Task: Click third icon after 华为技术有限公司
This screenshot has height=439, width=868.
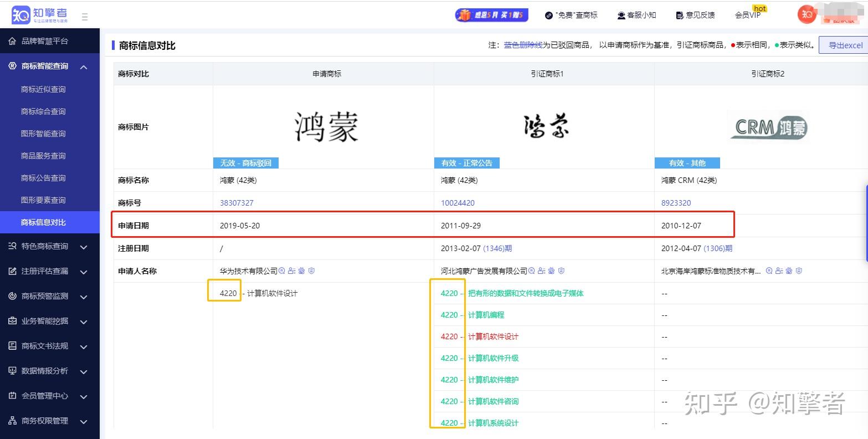Action: coord(302,271)
